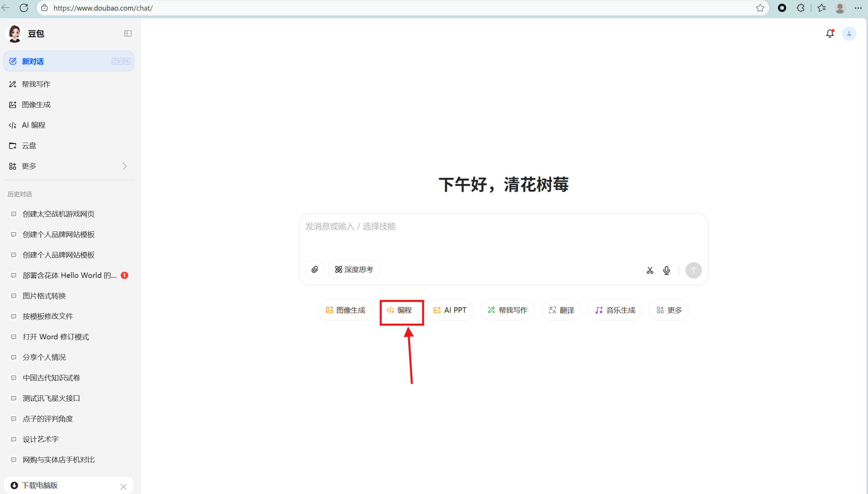Toggle 深度思考 deep thinking mode
This screenshot has height=494, width=868.
[354, 270]
